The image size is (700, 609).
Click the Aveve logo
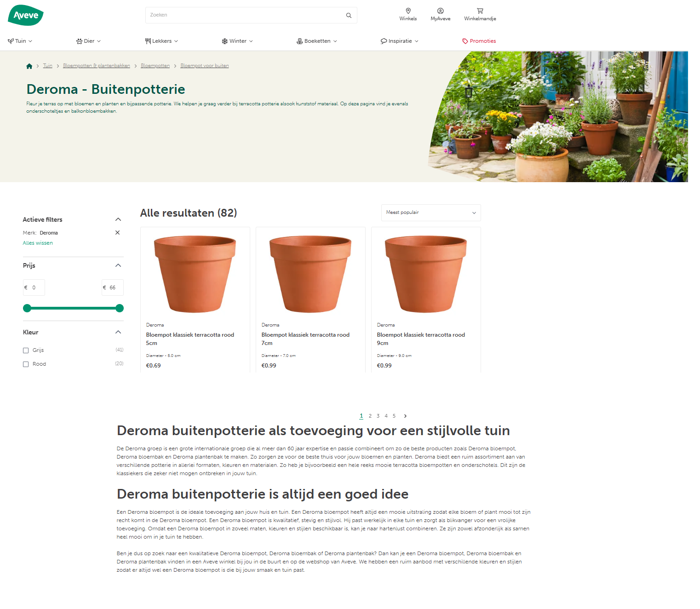coord(25,15)
